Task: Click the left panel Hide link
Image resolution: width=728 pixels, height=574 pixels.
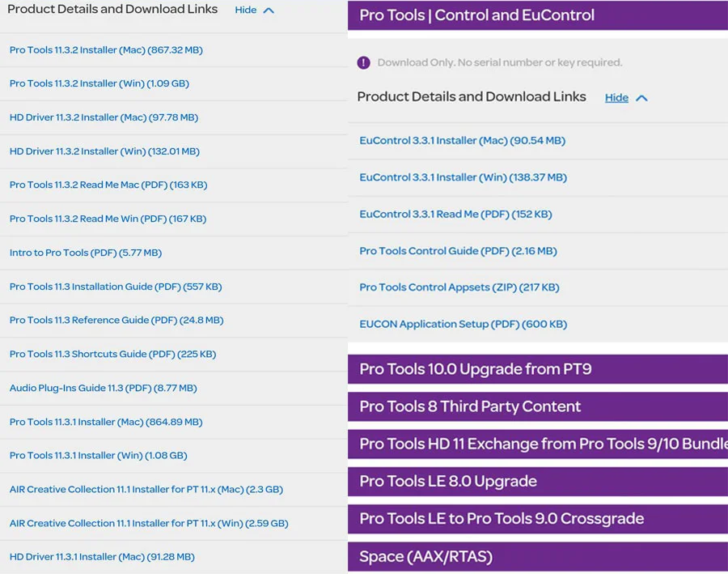Action: pyautogui.click(x=246, y=10)
